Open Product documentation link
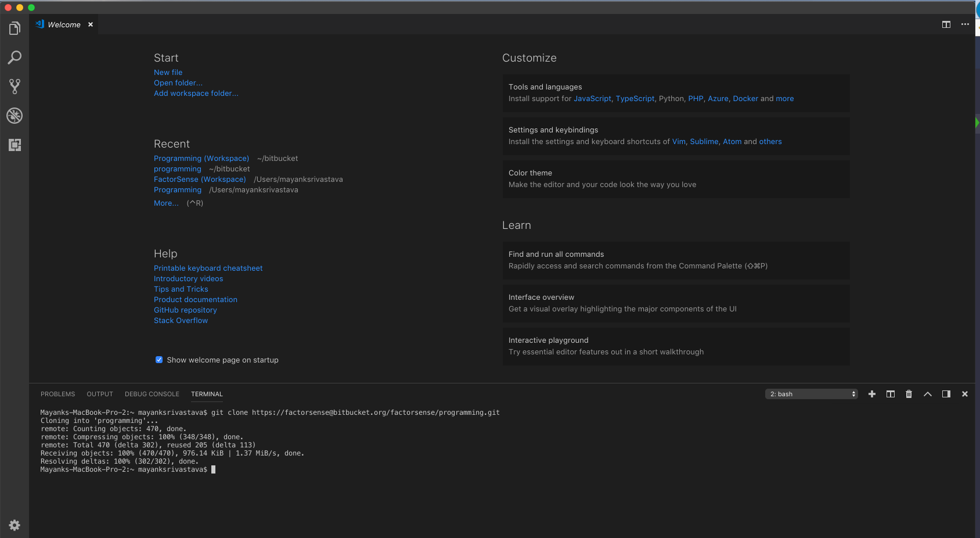Viewport: 980px width, 538px height. (196, 300)
